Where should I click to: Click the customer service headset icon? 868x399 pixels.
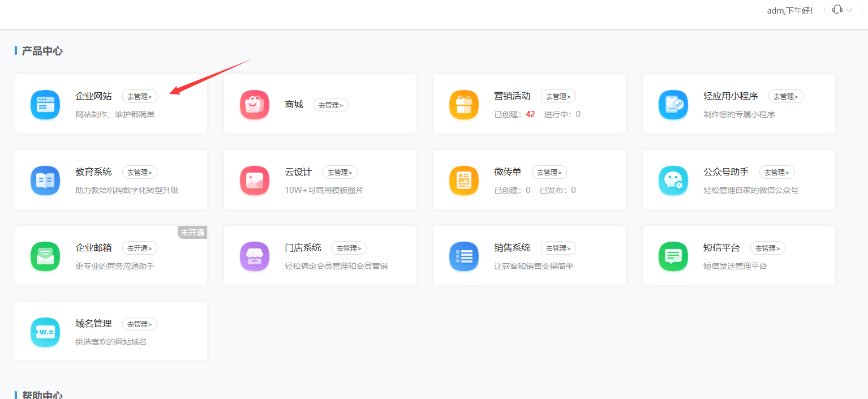pyautogui.click(x=836, y=9)
